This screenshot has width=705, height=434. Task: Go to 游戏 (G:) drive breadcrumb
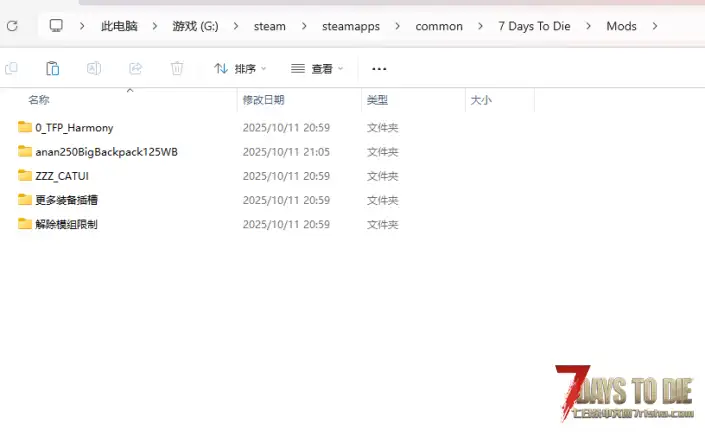click(195, 26)
